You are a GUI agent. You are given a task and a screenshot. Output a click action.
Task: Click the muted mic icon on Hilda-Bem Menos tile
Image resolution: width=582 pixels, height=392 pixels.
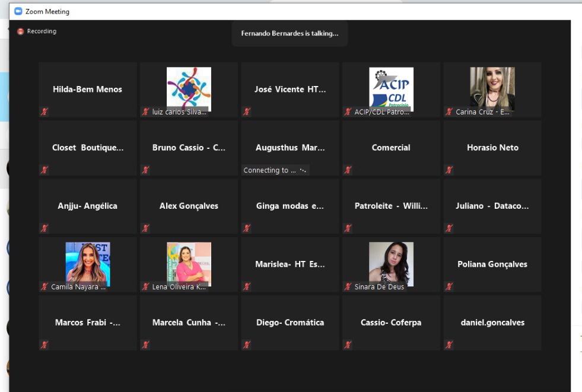pyautogui.click(x=44, y=111)
